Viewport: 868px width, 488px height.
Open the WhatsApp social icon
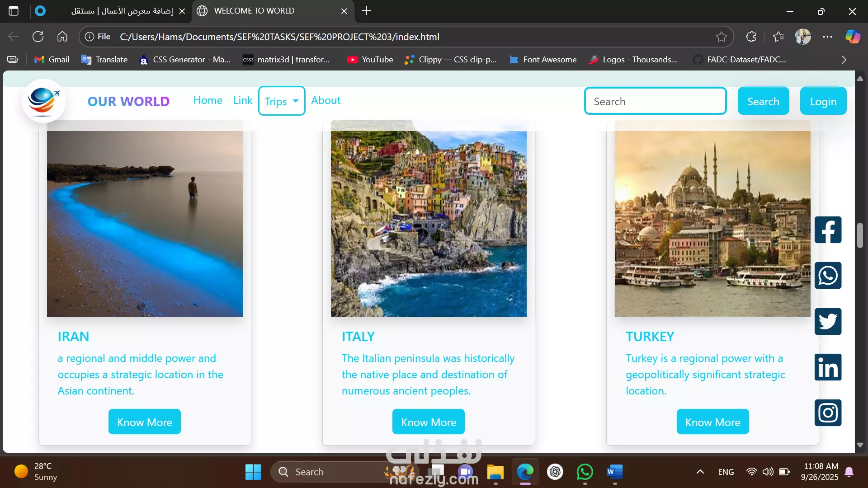tap(828, 276)
